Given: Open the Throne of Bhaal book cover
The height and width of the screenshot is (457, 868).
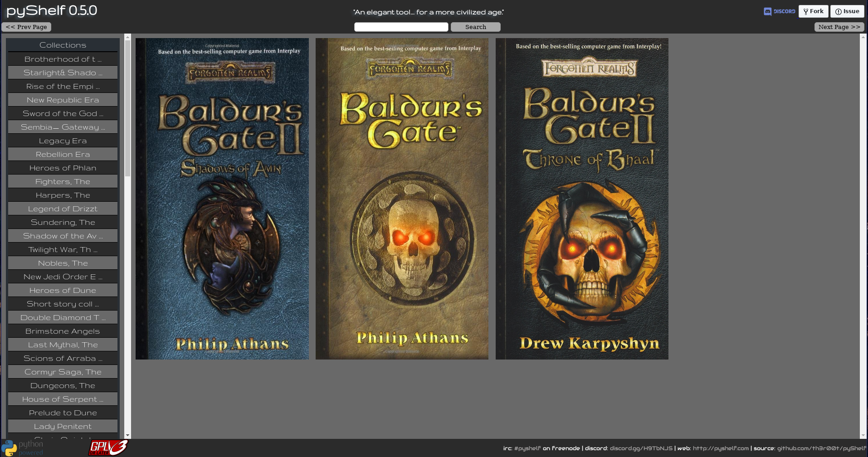Looking at the screenshot, I should [x=582, y=199].
